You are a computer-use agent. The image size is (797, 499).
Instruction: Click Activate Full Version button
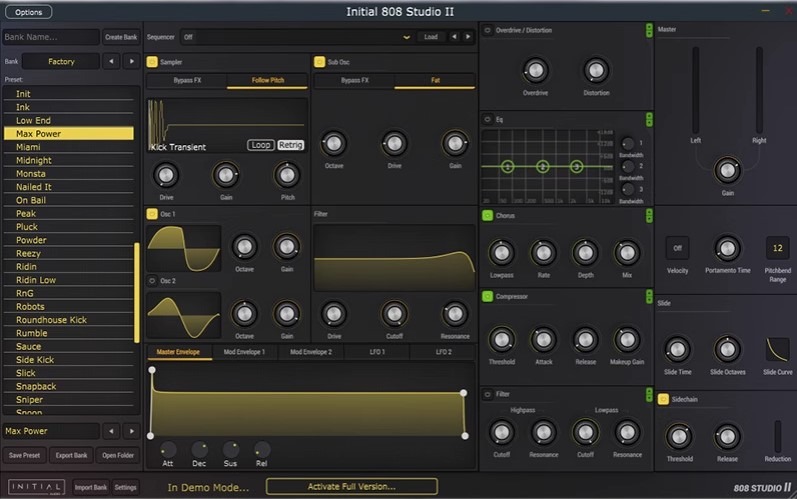pyautogui.click(x=352, y=486)
